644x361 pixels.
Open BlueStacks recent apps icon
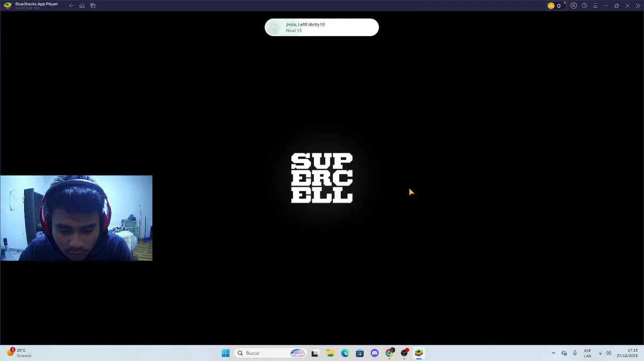point(93,6)
